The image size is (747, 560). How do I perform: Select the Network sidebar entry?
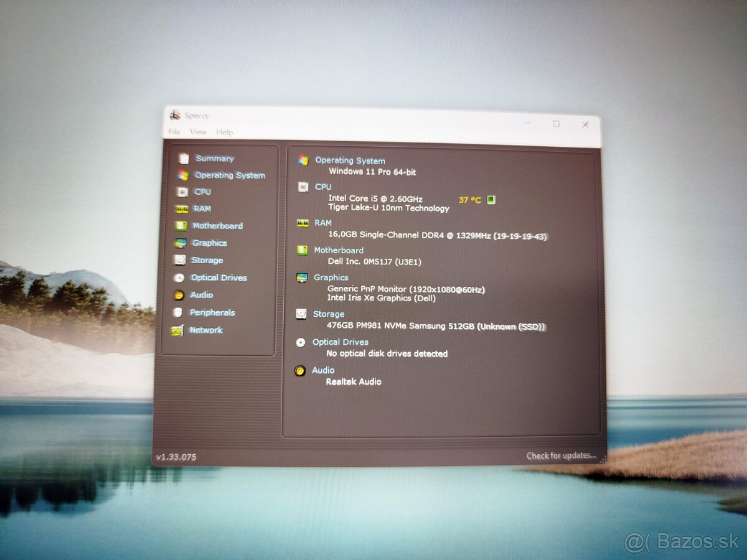click(x=205, y=330)
